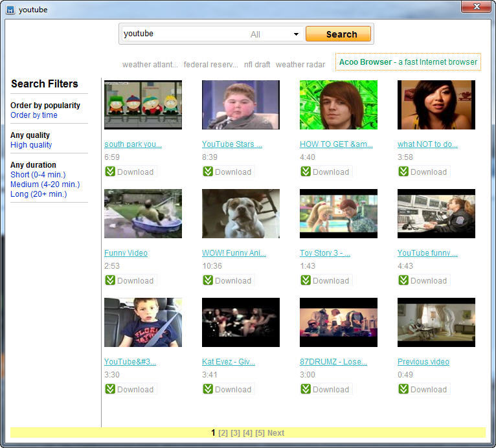The height and width of the screenshot is (448, 496).
Task: Select suggested search weather radar
Action: tap(300, 65)
